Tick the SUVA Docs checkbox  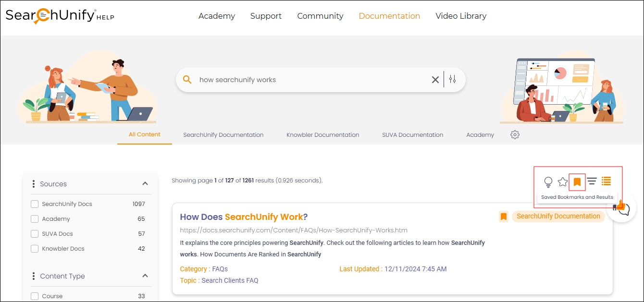pyautogui.click(x=35, y=234)
